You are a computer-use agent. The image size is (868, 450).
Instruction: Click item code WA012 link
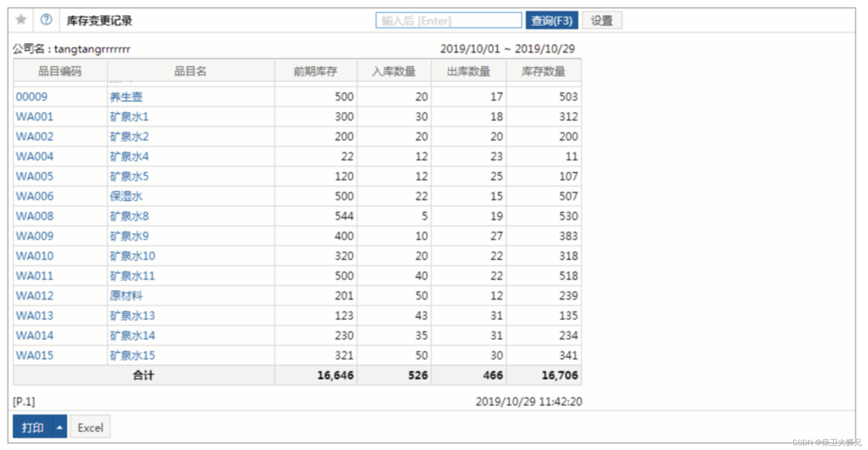[35, 296]
